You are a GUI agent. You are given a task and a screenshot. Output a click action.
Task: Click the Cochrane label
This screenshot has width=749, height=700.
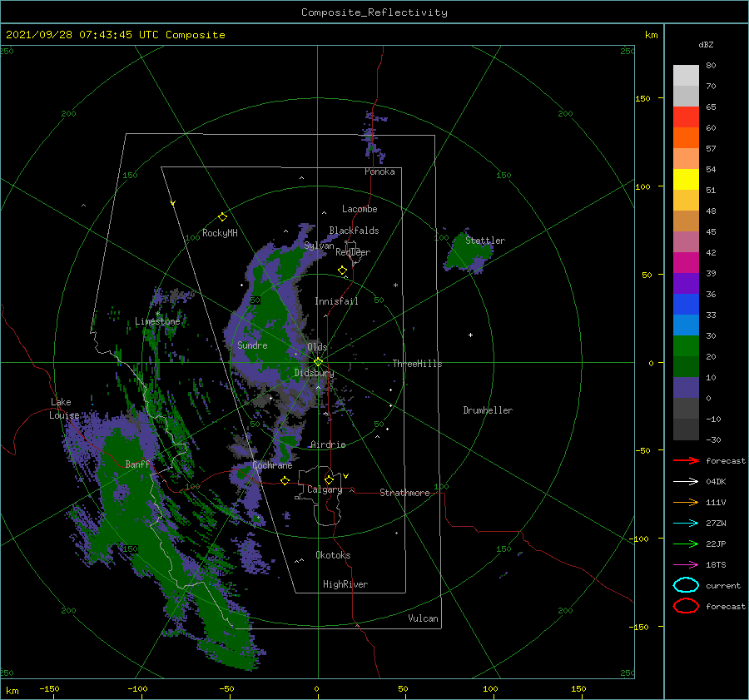[272, 465]
